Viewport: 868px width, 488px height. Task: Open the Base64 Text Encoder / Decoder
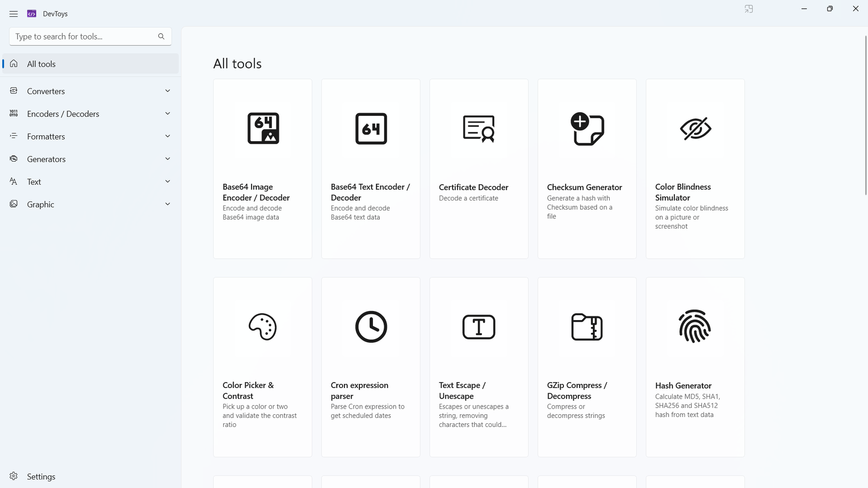tap(370, 168)
